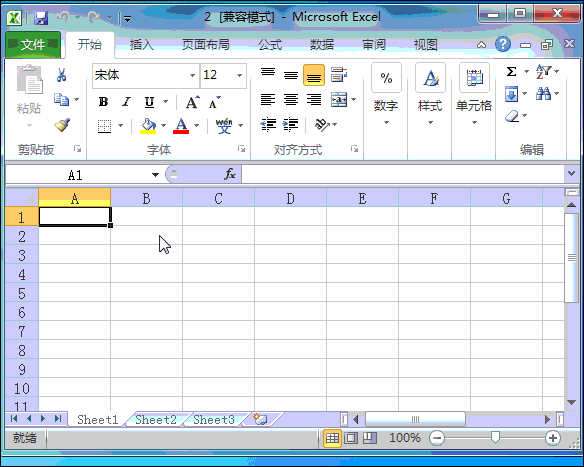Click the Paste clipboard icon
The image size is (584, 467).
pyautogui.click(x=29, y=79)
